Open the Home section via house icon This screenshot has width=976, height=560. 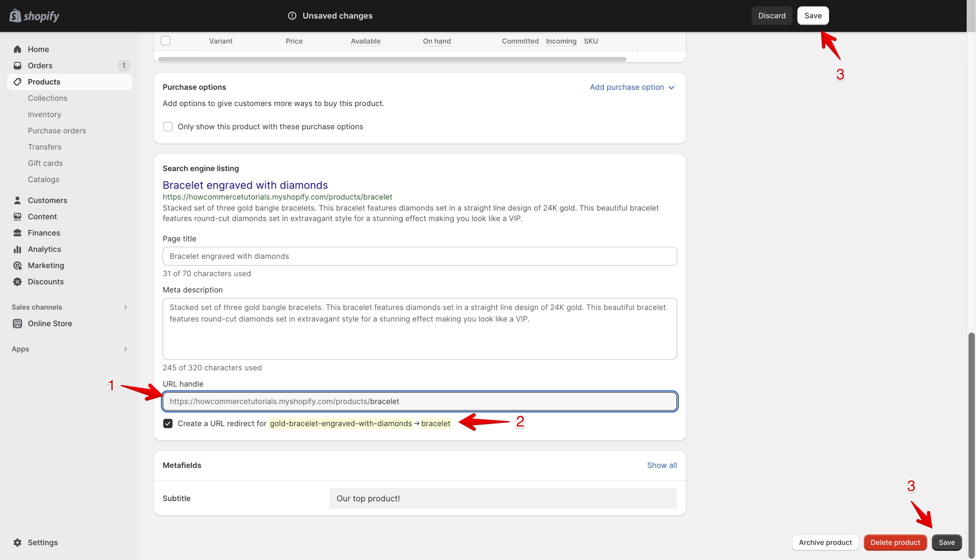17,49
